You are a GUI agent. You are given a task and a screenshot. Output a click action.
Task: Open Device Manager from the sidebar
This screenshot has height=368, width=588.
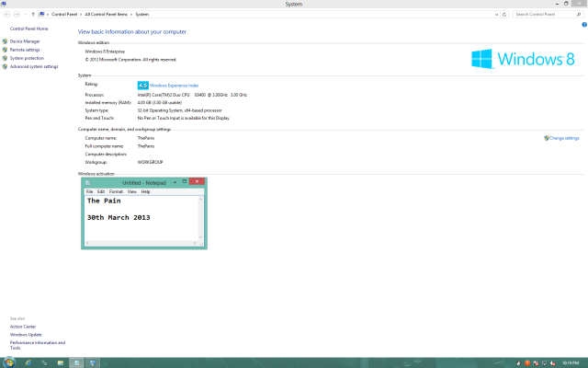click(x=25, y=41)
